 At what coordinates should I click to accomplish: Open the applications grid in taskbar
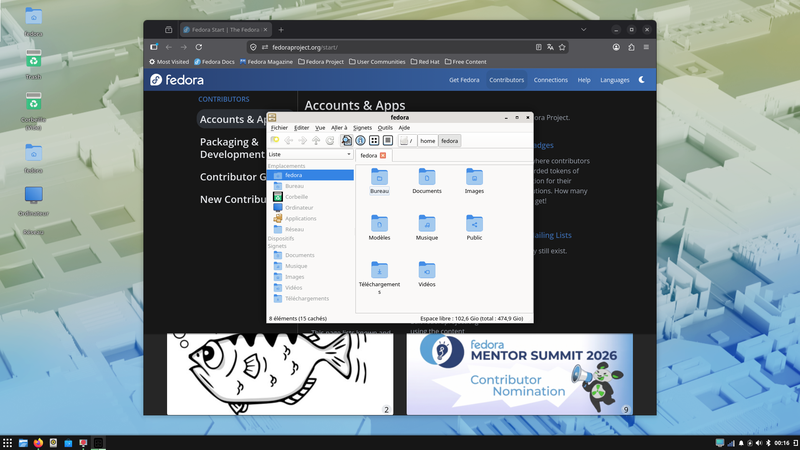pos(8,443)
